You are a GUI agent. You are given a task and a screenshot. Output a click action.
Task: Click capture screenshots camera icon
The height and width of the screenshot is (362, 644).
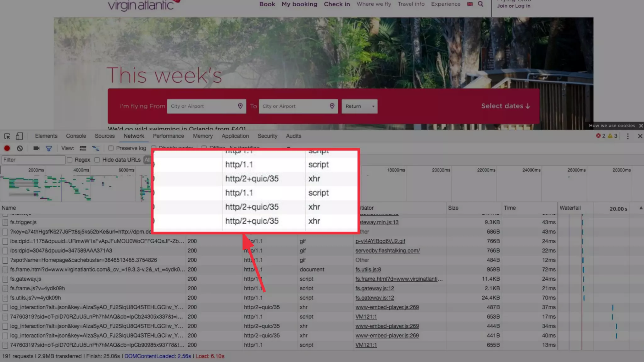pos(36,148)
